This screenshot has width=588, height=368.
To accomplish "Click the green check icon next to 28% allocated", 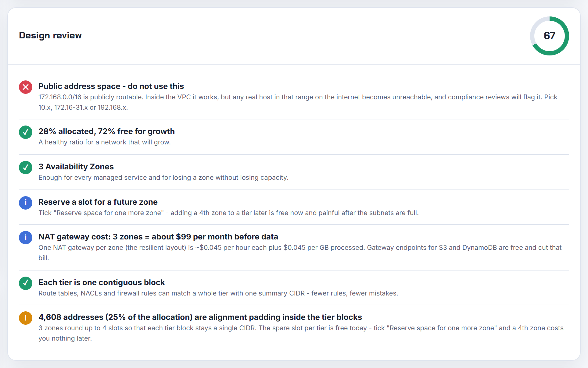I will point(26,132).
